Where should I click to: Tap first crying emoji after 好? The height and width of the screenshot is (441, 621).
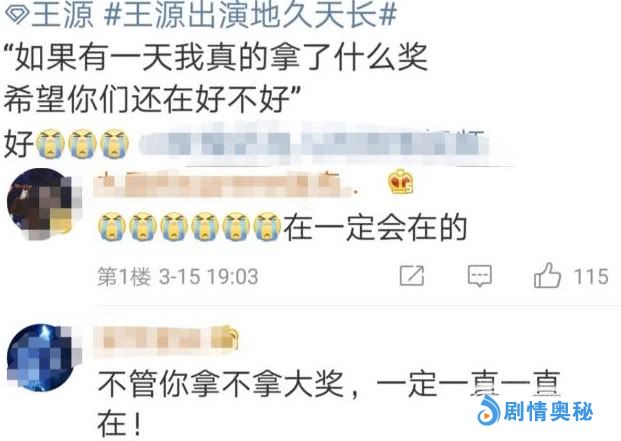(x=50, y=143)
